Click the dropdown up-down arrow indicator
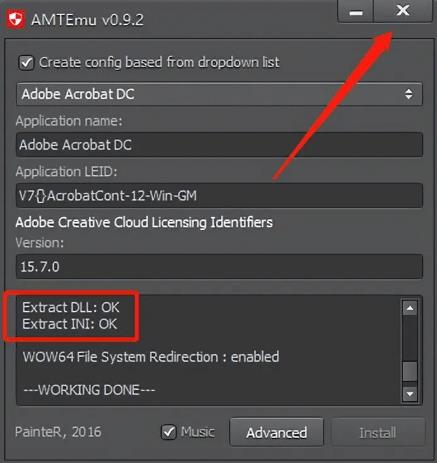The image size is (437, 463). [409, 94]
